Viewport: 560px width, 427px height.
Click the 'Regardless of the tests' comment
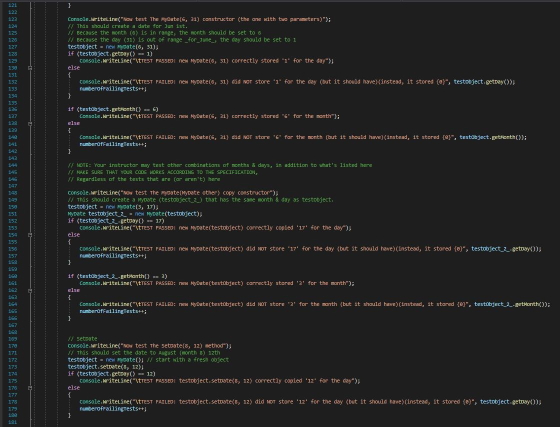(x=144, y=179)
